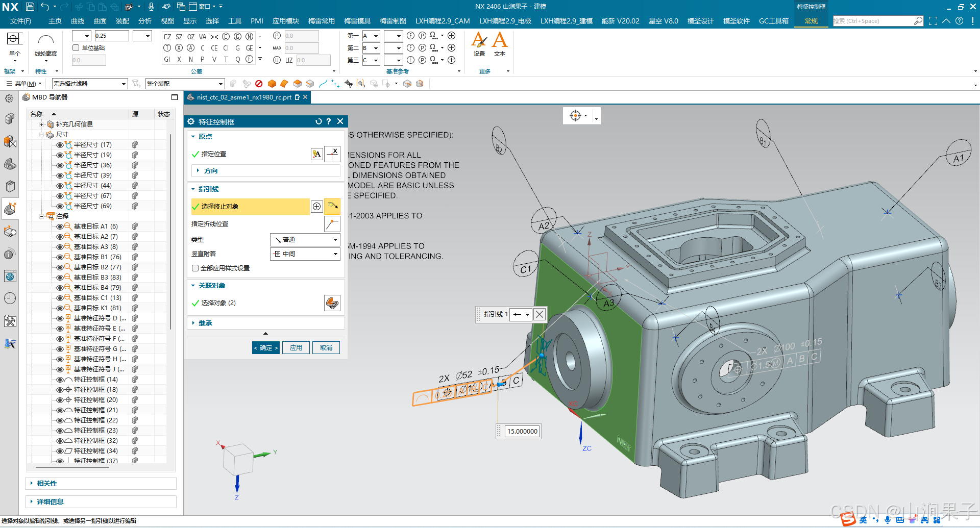Click the large text (文本) icon
This screenshot has width=980, height=528.
tap(500, 44)
